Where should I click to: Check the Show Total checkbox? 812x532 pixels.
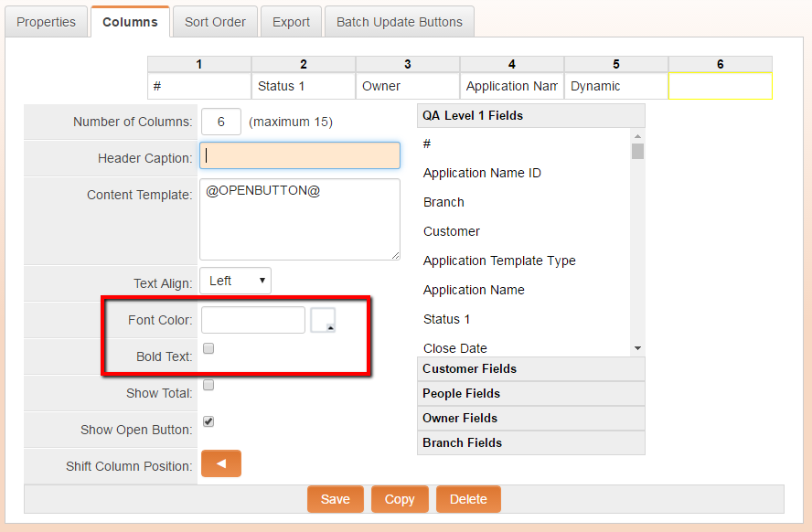pos(208,385)
